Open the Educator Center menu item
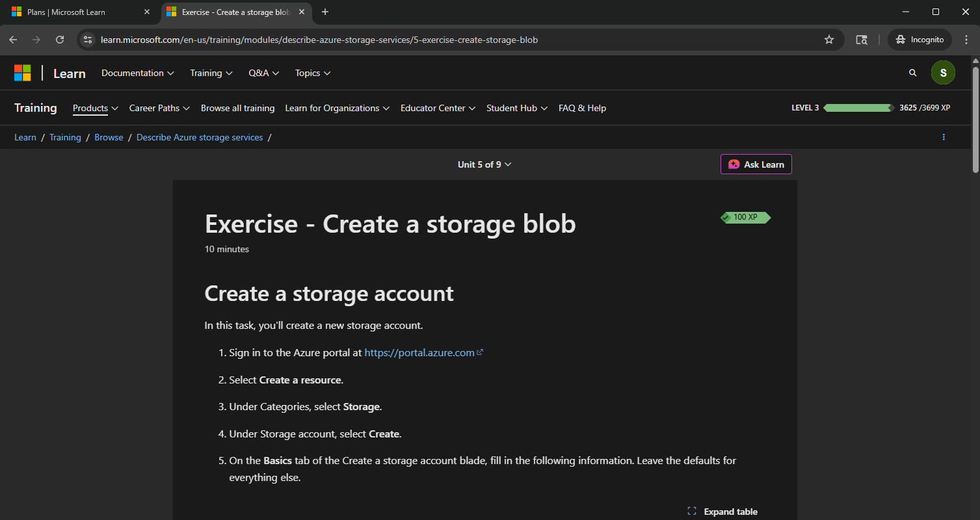The width and height of the screenshot is (980, 520). (x=437, y=108)
